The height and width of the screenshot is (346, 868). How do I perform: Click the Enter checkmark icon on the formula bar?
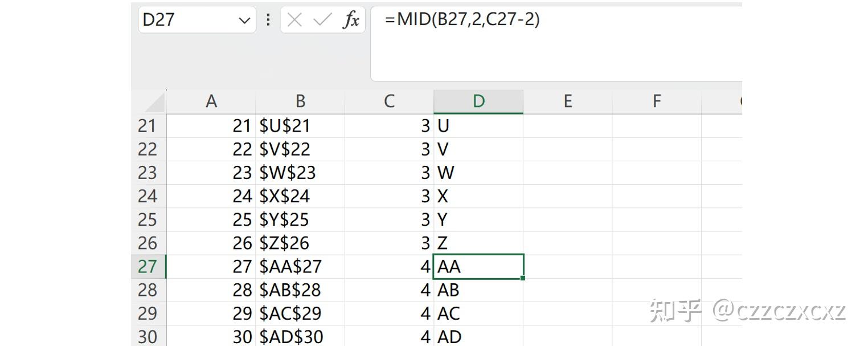322,19
